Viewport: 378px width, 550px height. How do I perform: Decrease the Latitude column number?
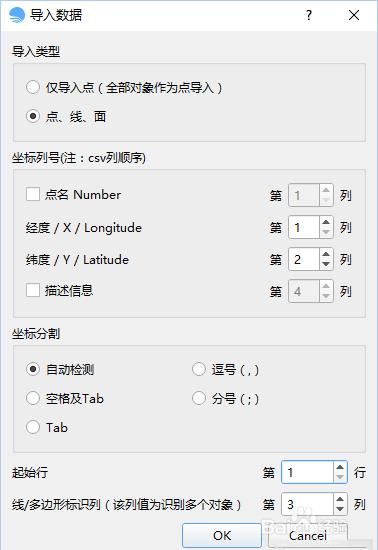click(x=326, y=264)
